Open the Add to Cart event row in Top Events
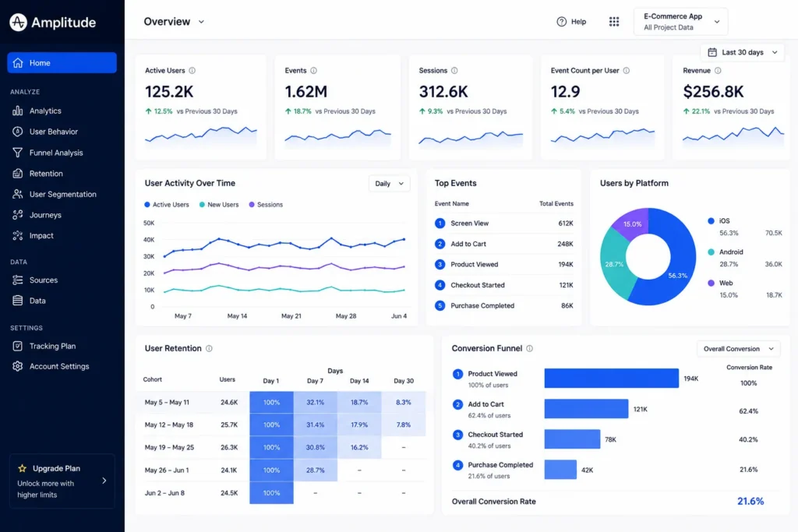This screenshot has height=532, width=798. coord(504,244)
